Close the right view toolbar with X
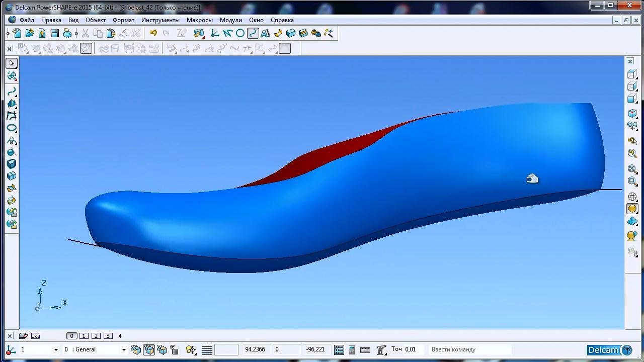The image size is (644, 362). (x=630, y=61)
